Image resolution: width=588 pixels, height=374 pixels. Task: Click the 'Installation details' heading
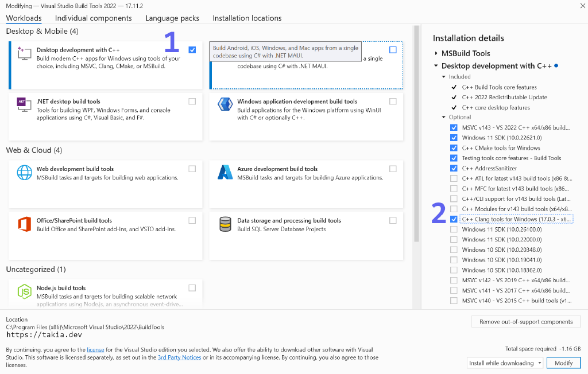pos(469,38)
